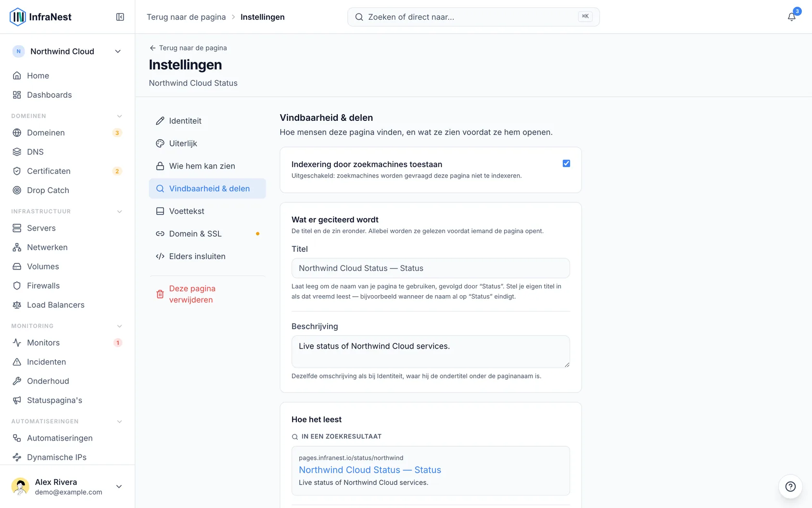This screenshot has width=812, height=508.
Task: Open the notifications bell
Action: 791,17
